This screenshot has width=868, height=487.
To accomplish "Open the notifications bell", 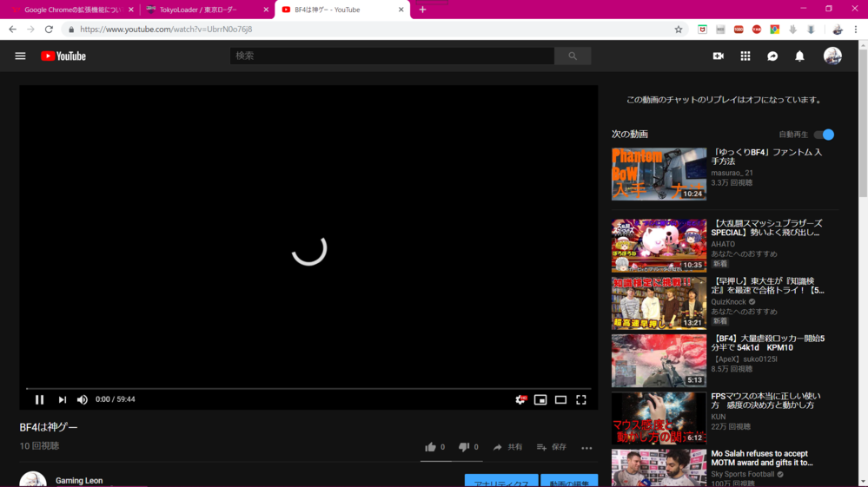I will (x=799, y=56).
